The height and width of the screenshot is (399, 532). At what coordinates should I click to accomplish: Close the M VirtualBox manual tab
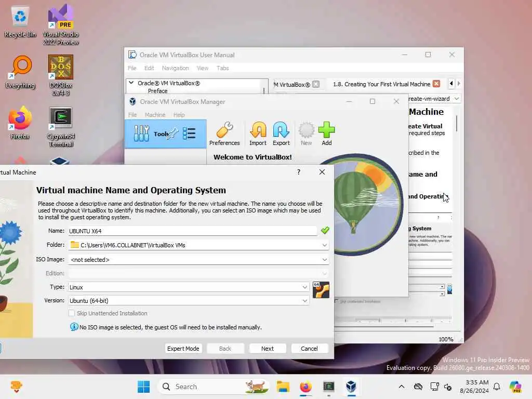pyautogui.click(x=315, y=84)
